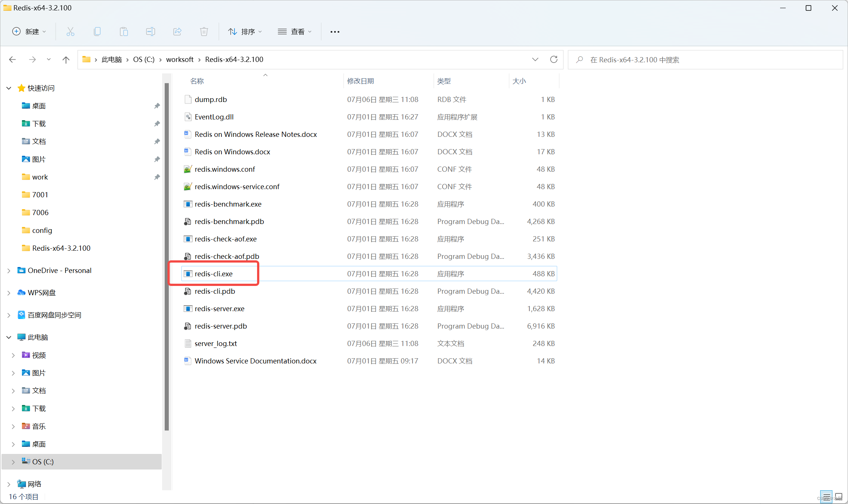Expand the OneDrive - Personal tree node

coord(9,271)
